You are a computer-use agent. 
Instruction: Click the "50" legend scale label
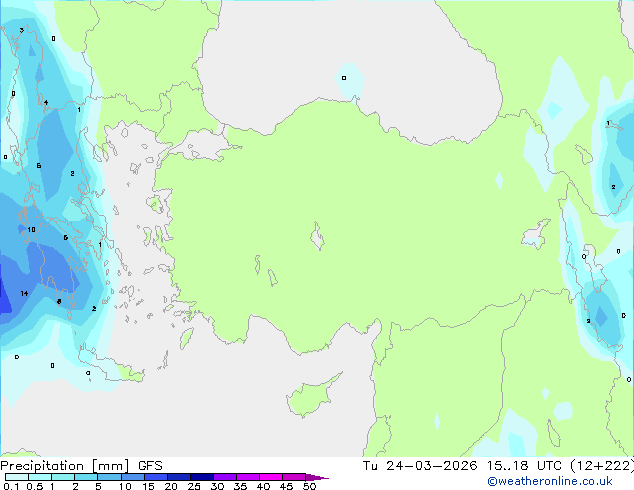(309, 486)
